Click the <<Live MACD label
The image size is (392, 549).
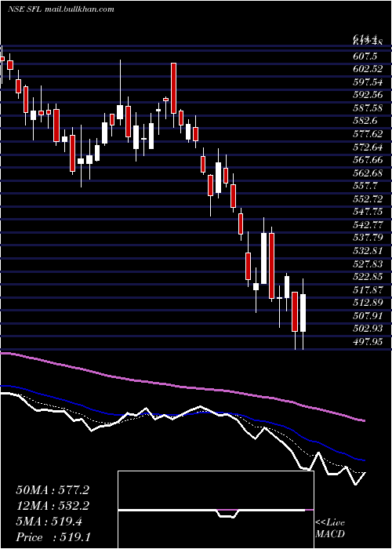tap(330, 529)
